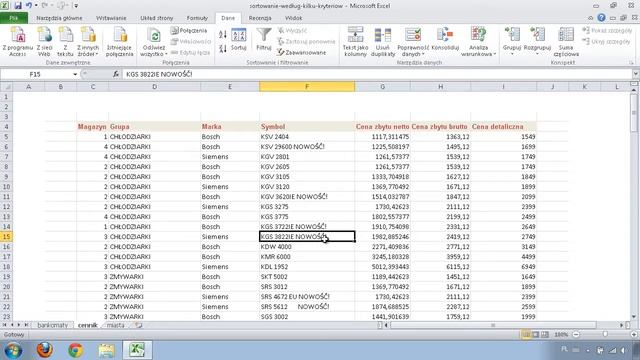Image resolution: width=640 pixels, height=360 pixels.
Task: Import data from Access program
Action: coord(18,42)
